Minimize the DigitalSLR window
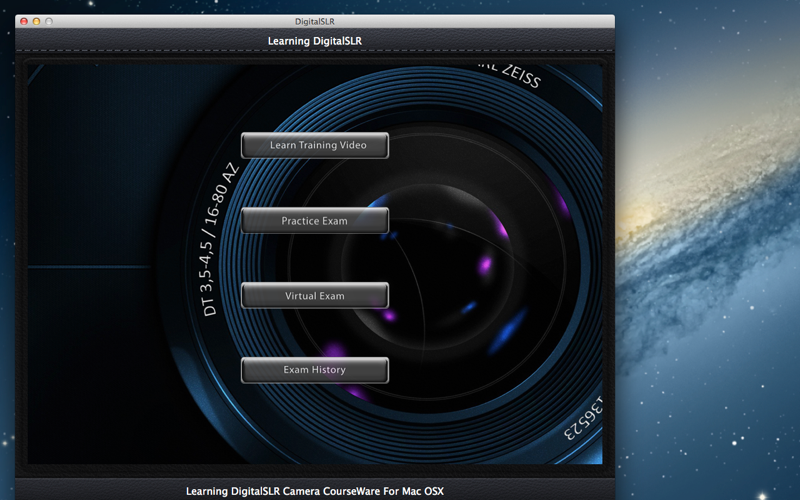Image resolution: width=800 pixels, height=500 pixels. coord(36,21)
